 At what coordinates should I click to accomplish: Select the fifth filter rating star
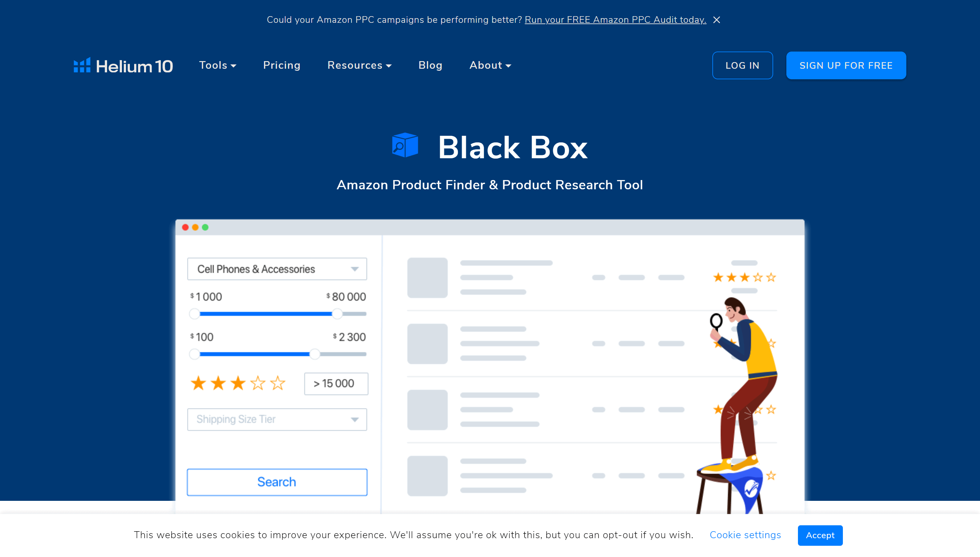tap(278, 383)
